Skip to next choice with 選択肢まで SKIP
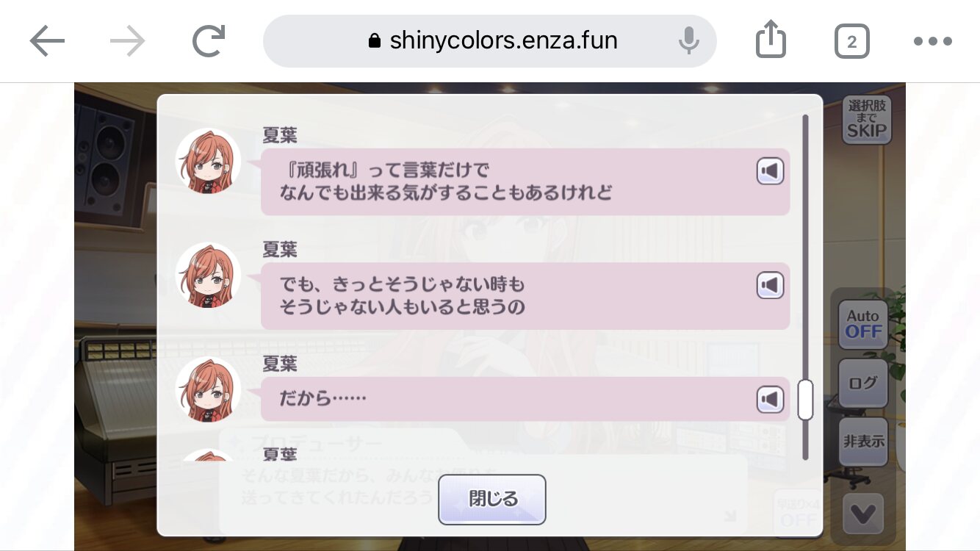 (867, 120)
